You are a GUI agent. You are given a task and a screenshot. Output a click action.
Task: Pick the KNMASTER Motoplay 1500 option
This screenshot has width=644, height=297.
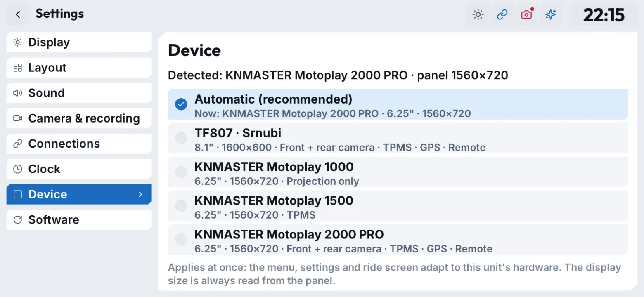tap(398, 206)
